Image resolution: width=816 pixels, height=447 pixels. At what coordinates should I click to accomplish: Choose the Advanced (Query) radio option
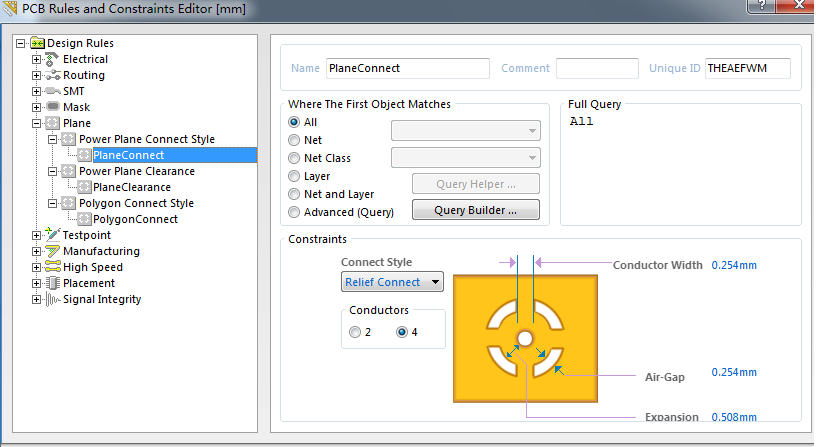tap(294, 212)
